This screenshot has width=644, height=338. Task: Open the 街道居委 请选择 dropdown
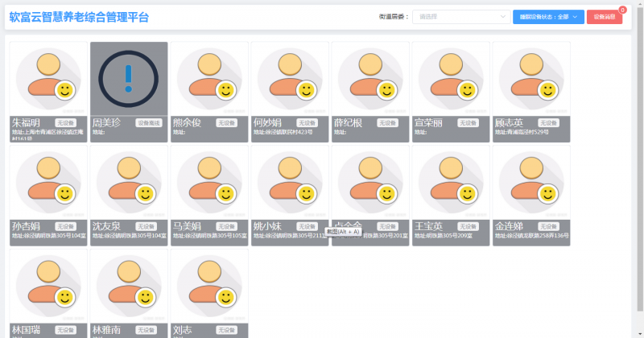459,16
